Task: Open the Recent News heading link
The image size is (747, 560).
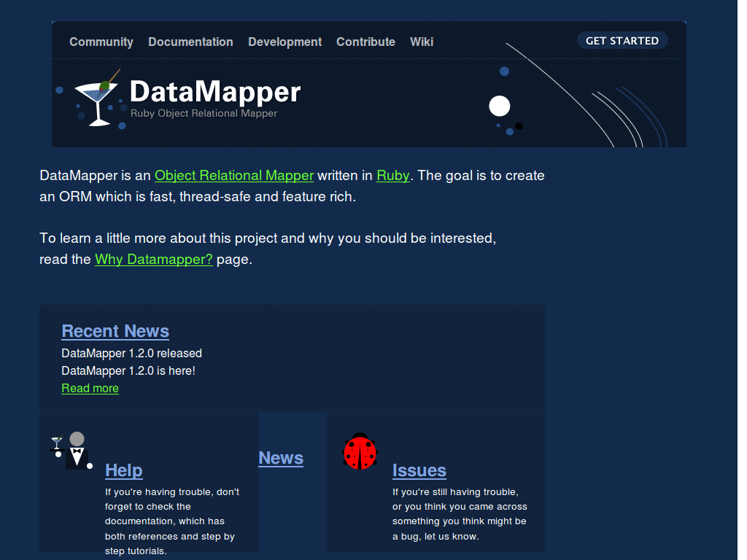Action: coord(115,331)
